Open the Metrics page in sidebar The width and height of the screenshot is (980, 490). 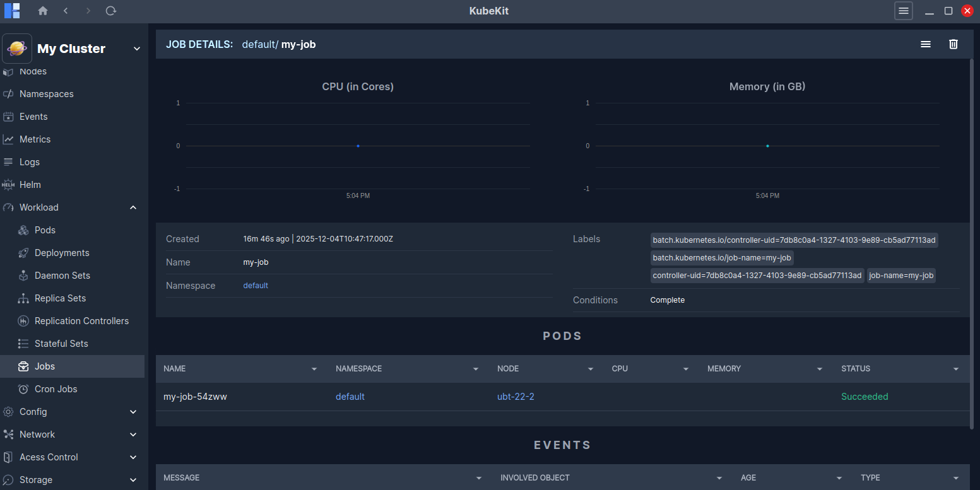pyautogui.click(x=35, y=139)
